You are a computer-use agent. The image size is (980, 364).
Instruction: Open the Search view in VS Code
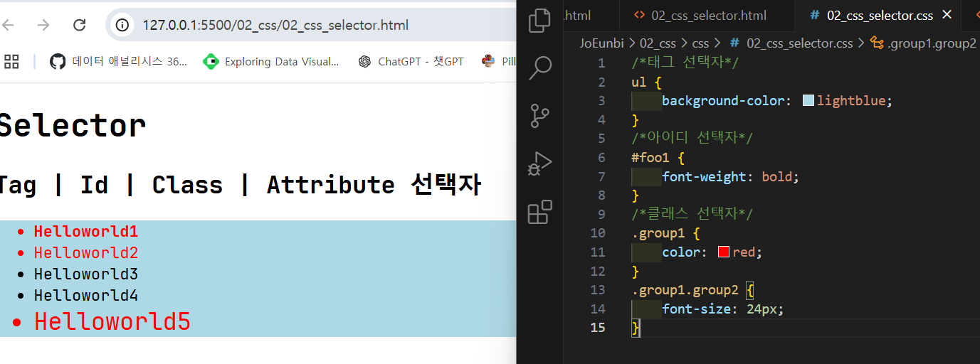pyautogui.click(x=540, y=68)
